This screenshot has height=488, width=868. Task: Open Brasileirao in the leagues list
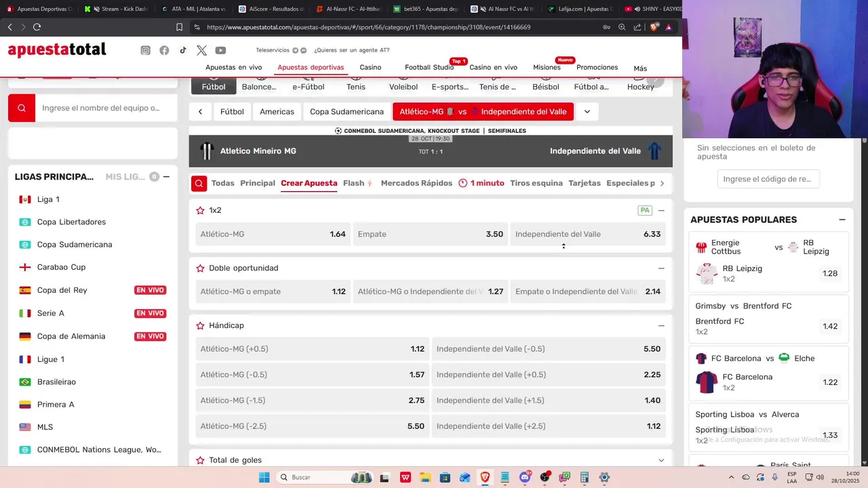click(x=56, y=382)
